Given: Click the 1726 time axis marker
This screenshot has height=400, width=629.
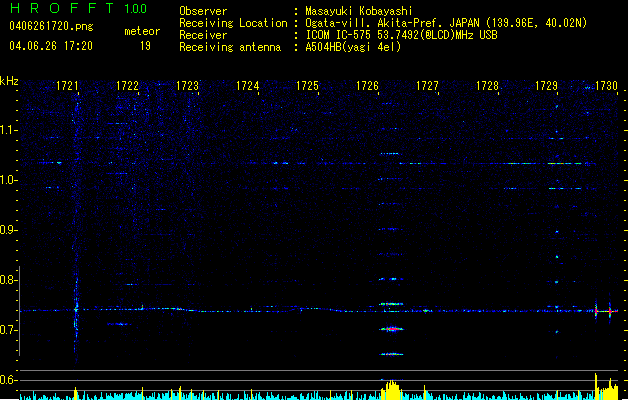Looking at the screenshot, I should coord(367,86).
